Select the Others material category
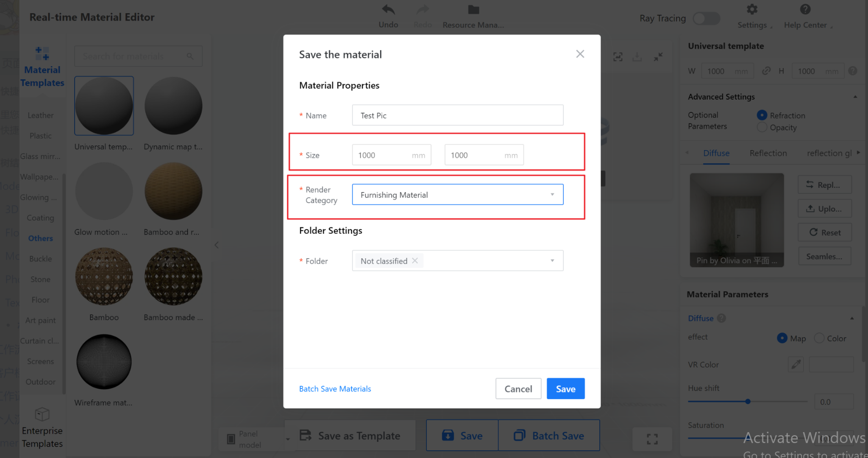The height and width of the screenshot is (458, 868). click(41, 238)
